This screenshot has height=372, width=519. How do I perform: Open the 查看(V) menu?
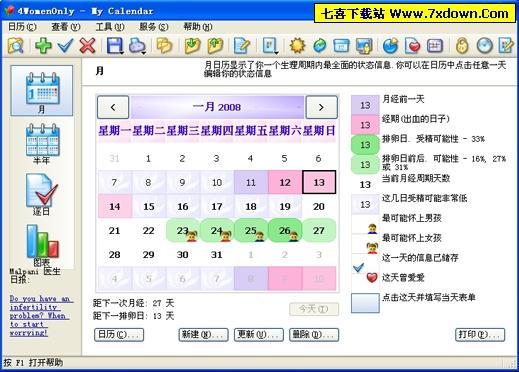click(x=66, y=27)
